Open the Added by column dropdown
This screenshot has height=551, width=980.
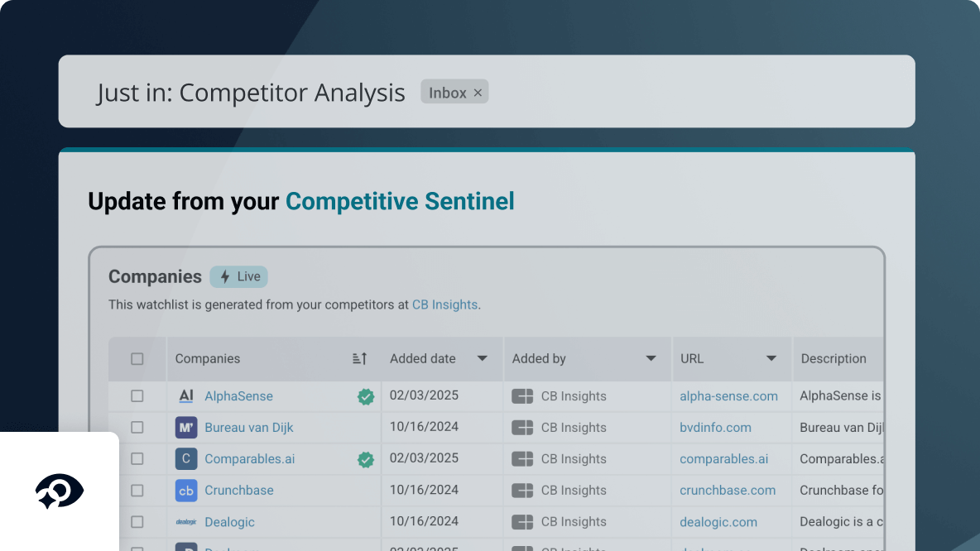click(651, 358)
